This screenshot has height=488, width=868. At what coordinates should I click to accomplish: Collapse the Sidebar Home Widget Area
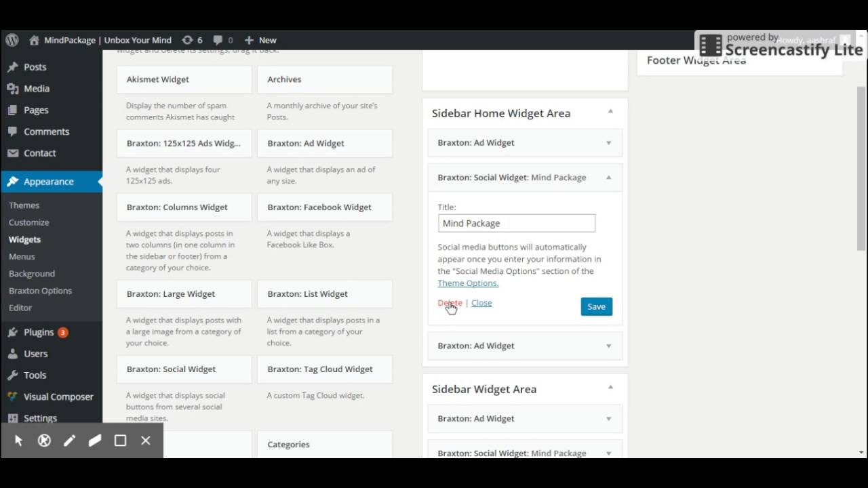(610, 111)
